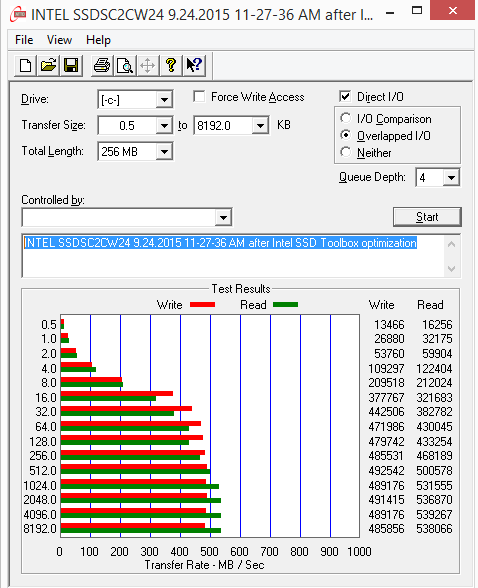The image size is (478, 588).
Task: Expand maximum Transfer Size dropdown 8192.0
Action: coord(260,125)
